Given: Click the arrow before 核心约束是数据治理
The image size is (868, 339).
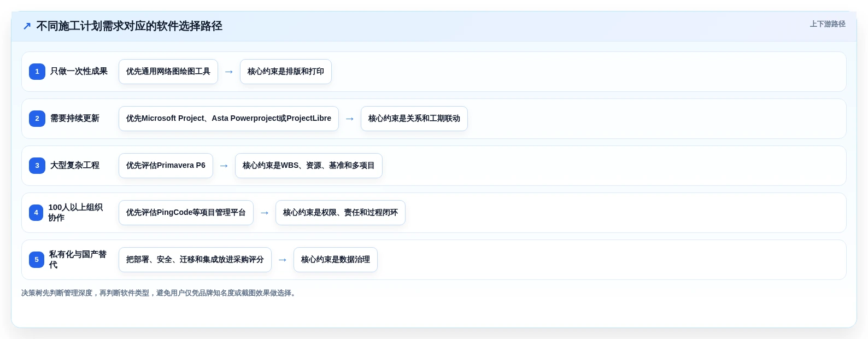Looking at the screenshot, I should [x=283, y=260].
